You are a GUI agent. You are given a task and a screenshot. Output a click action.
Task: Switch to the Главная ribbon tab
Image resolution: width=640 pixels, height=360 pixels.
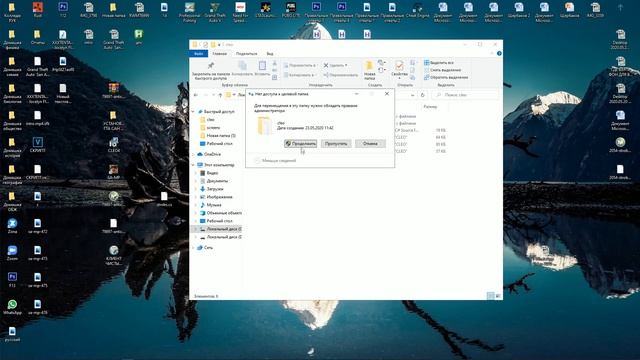tap(220, 53)
